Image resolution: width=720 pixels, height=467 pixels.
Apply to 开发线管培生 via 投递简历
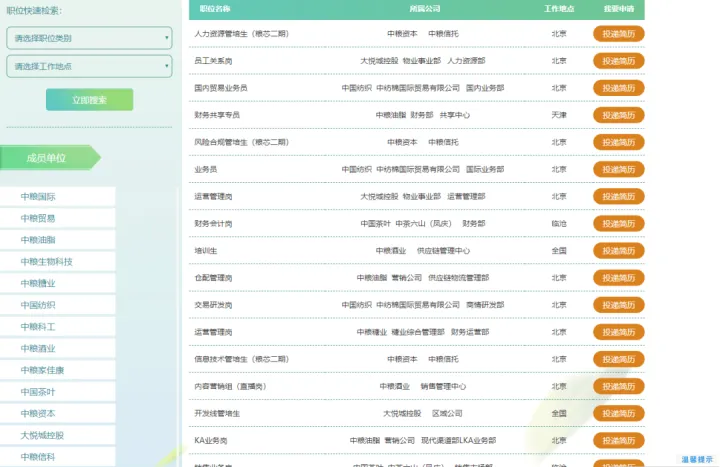click(x=619, y=413)
